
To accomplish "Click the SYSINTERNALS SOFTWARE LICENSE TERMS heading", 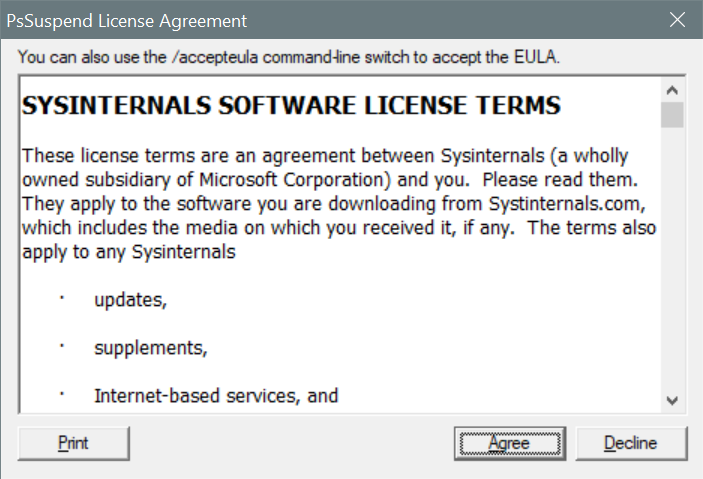I will (291, 105).
